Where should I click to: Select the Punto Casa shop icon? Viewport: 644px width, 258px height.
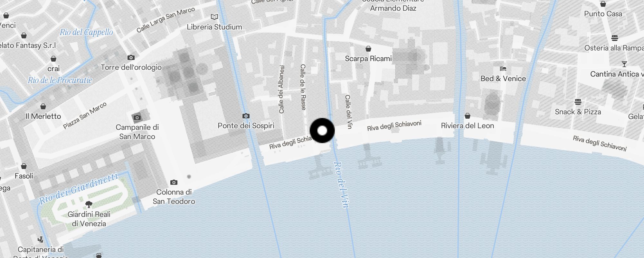[x=603, y=4]
